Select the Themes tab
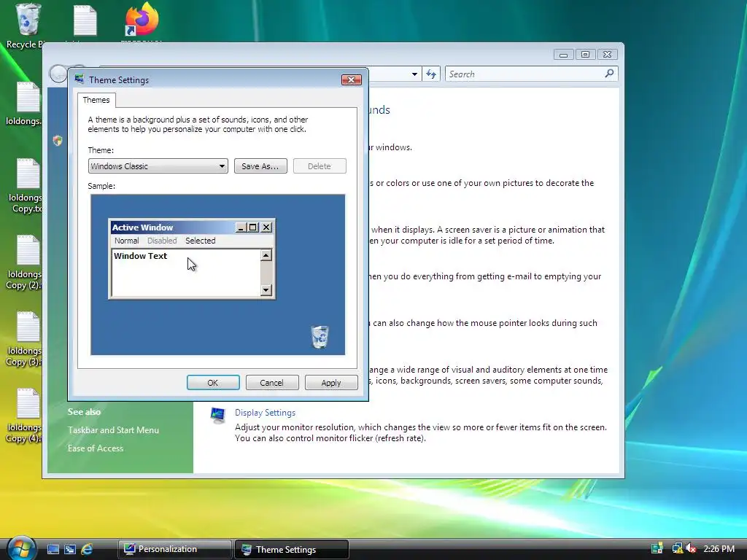Viewport: 747px width, 560px height. click(x=96, y=100)
